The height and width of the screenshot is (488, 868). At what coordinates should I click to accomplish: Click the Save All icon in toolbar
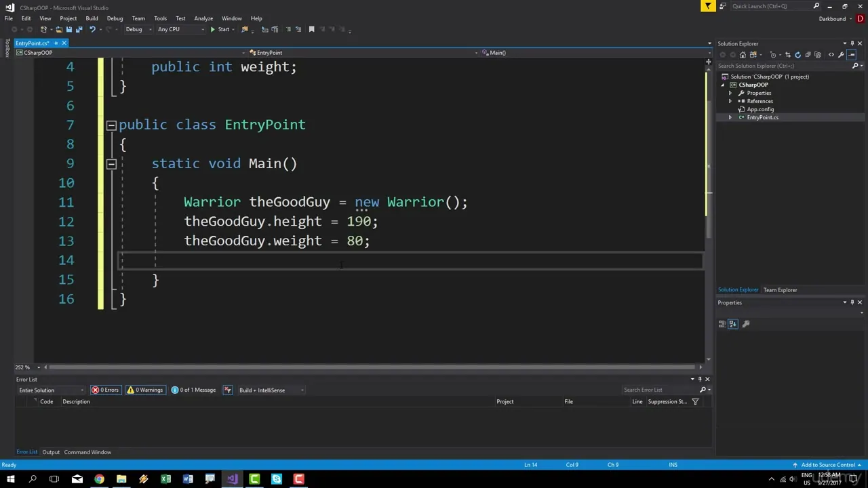[79, 29]
